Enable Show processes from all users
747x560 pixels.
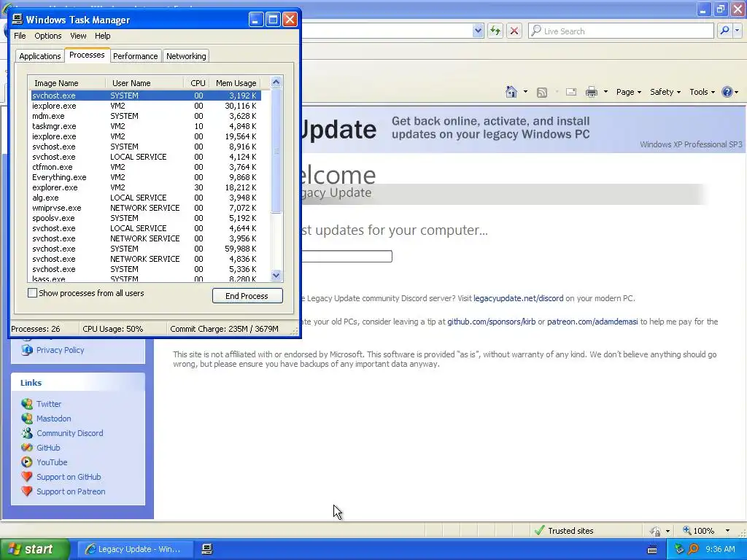coord(32,293)
